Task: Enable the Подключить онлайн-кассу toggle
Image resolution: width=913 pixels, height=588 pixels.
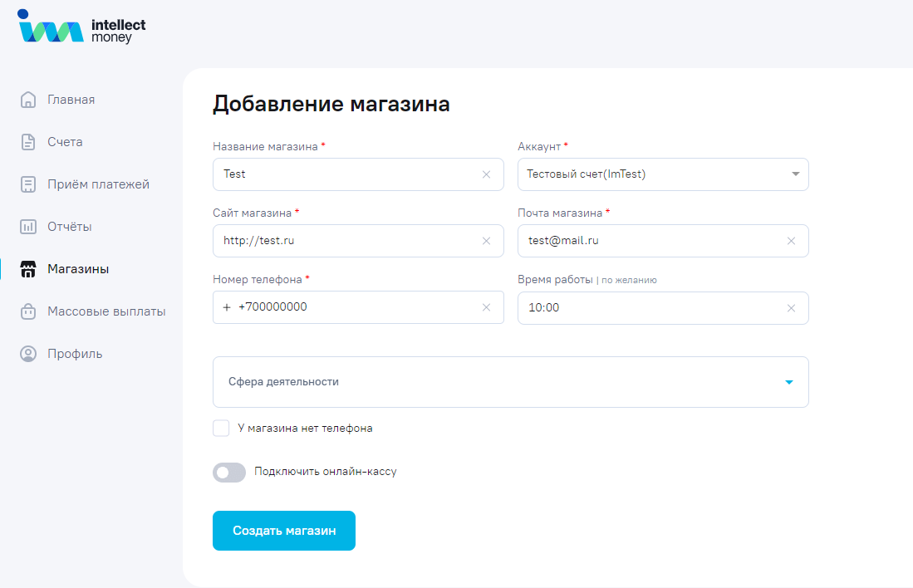Action: coord(229,472)
